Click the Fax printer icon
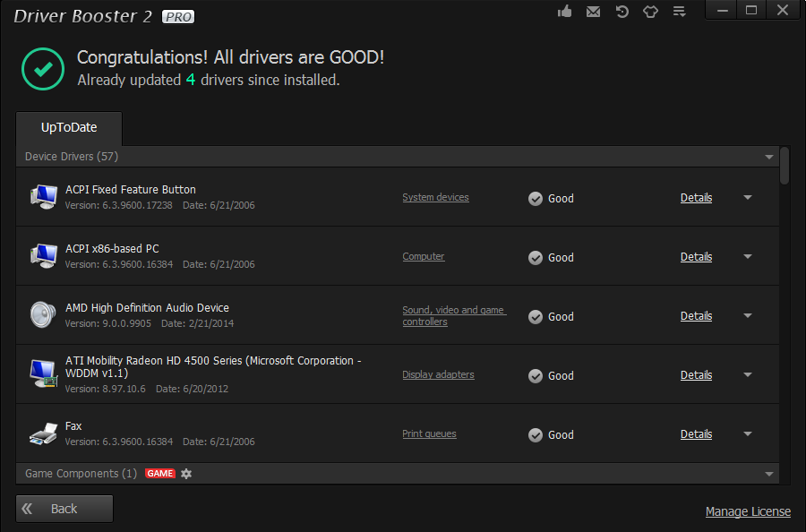Screen dimensions: 806x532 point(43,433)
